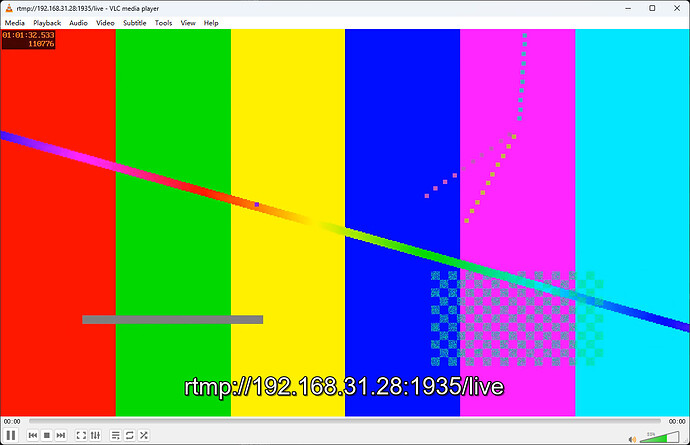Click the VLC cone icon in title bar

point(9,8)
